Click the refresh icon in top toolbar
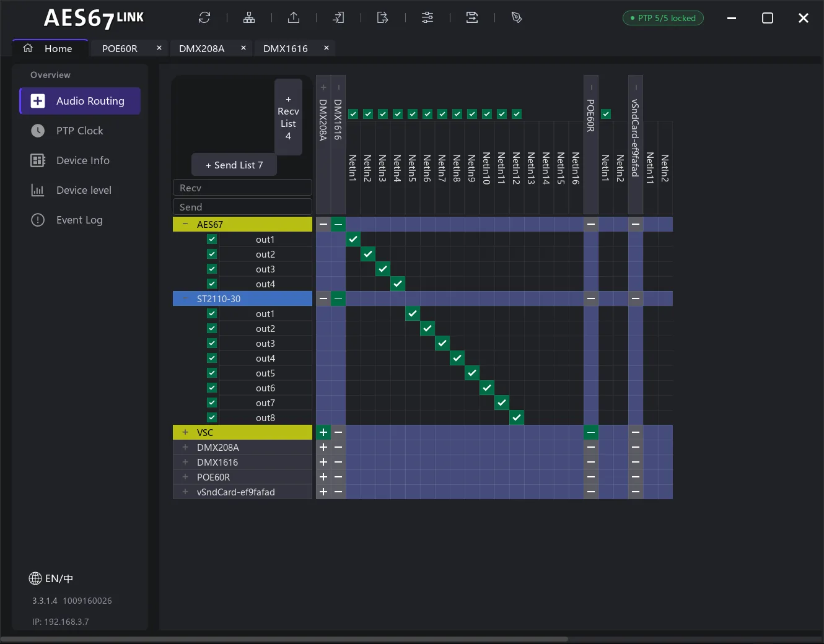The height and width of the screenshot is (644, 824). pos(204,17)
